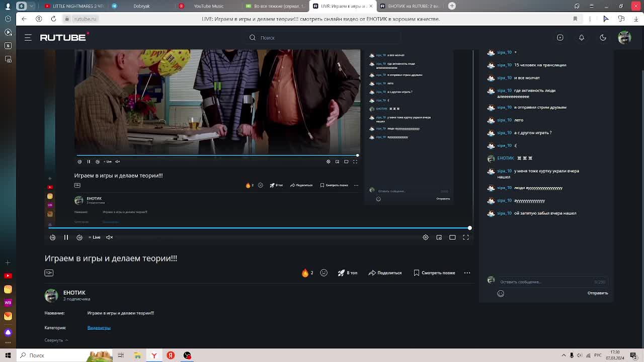Image resolution: width=644 pixels, height=362 pixels.
Task: Open emoji reactions smiley
Action: tap(324, 273)
